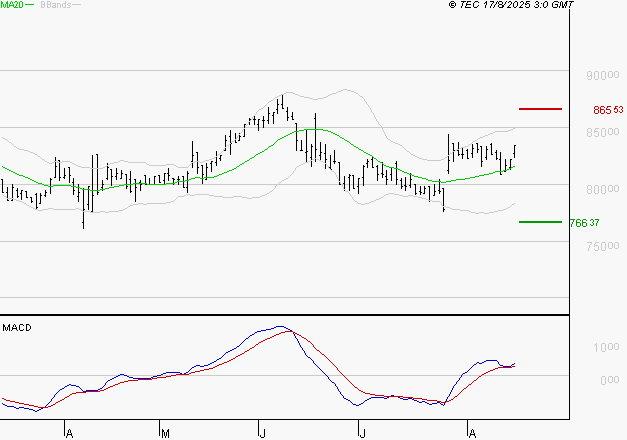Click the 1000 MACD axis label
The image size is (627, 440).
(x=607, y=347)
